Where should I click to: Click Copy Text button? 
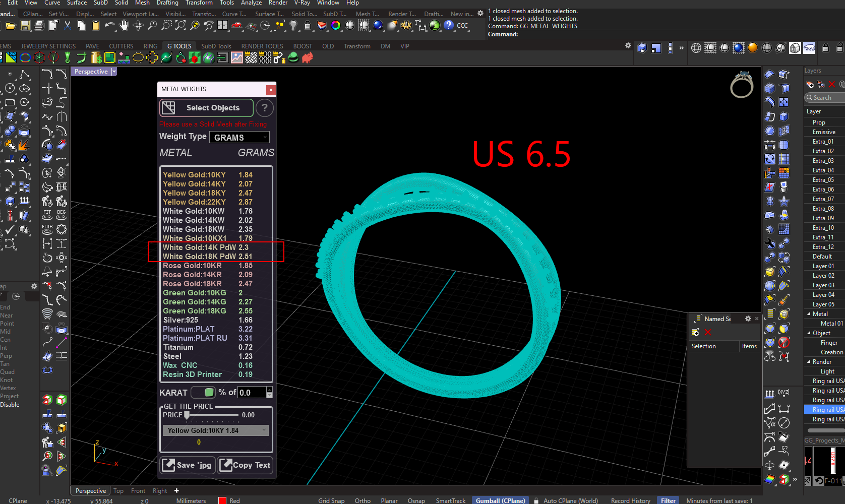[x=245, y=465]
